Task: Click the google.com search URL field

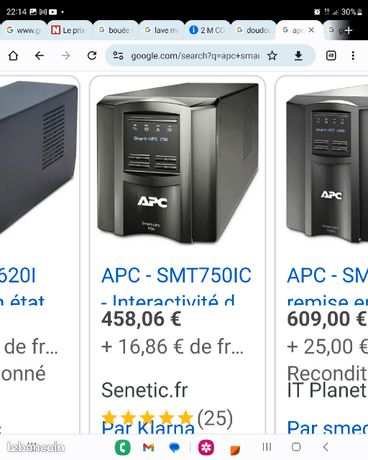Action: pyautogui.click(x=194, y=56)
